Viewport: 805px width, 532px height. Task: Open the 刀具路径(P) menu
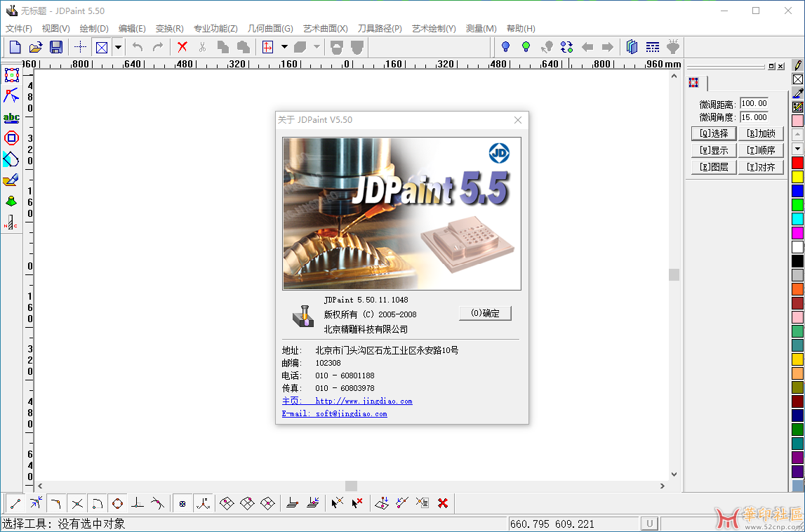[380, 29]
